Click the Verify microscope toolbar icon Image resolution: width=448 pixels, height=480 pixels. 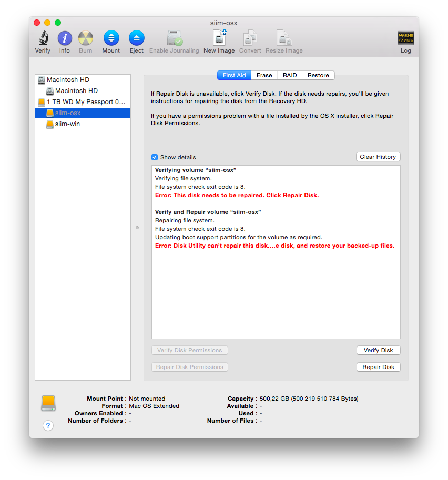click(x=43, y=38)
